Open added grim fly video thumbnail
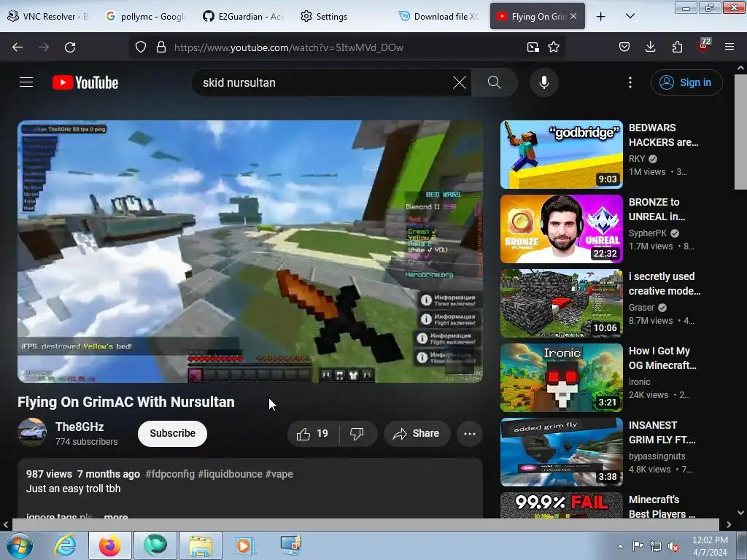 click(561, 451)
